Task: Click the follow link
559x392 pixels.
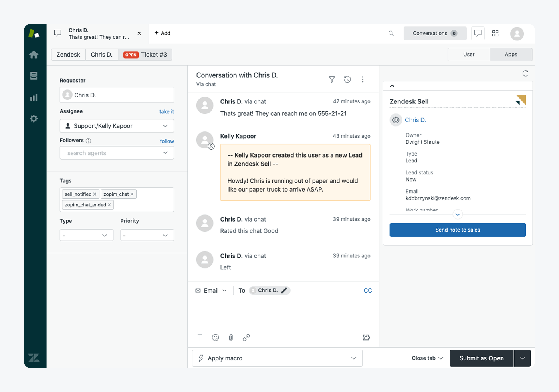Action: coord(167,141)
